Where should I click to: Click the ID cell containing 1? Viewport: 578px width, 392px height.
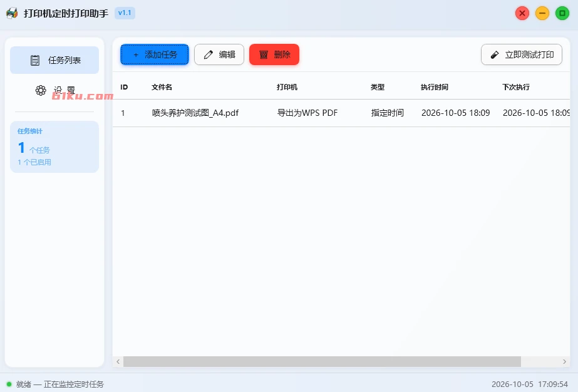coord(123,113)
